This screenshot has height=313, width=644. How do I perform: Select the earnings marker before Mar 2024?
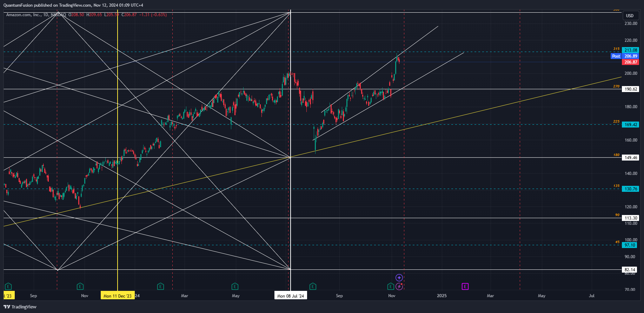click(x=160, y=287)
